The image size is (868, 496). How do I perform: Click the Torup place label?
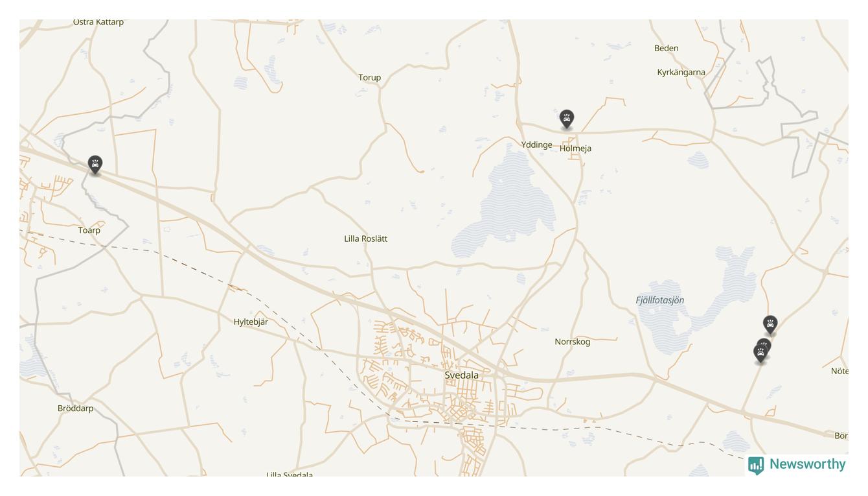pyautogui.click(x=370, y=77)
